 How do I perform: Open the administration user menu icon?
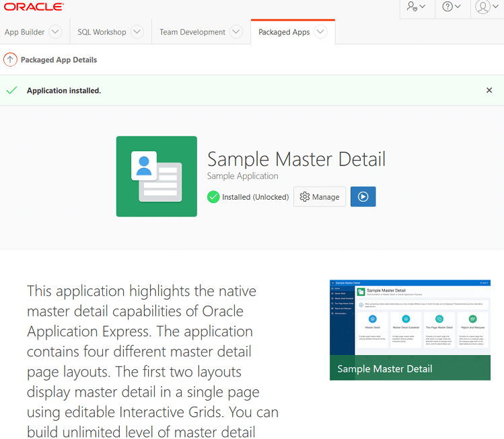click(417, 7)
